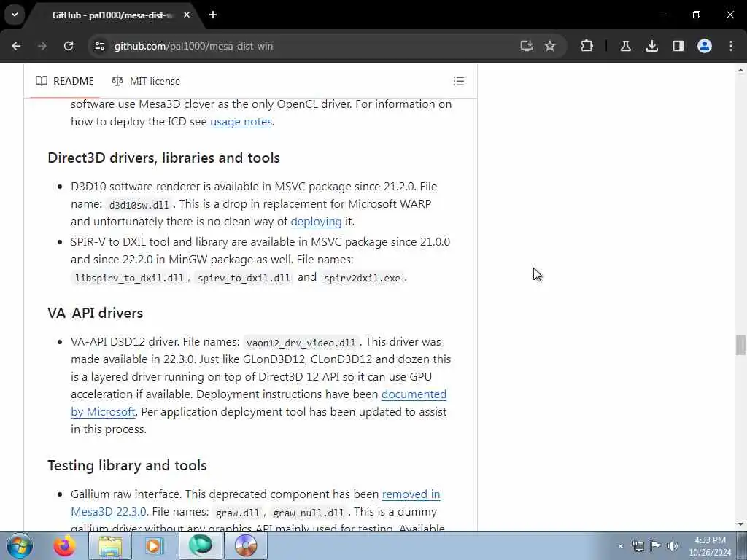Open the README outline list icon

(459, 81)
